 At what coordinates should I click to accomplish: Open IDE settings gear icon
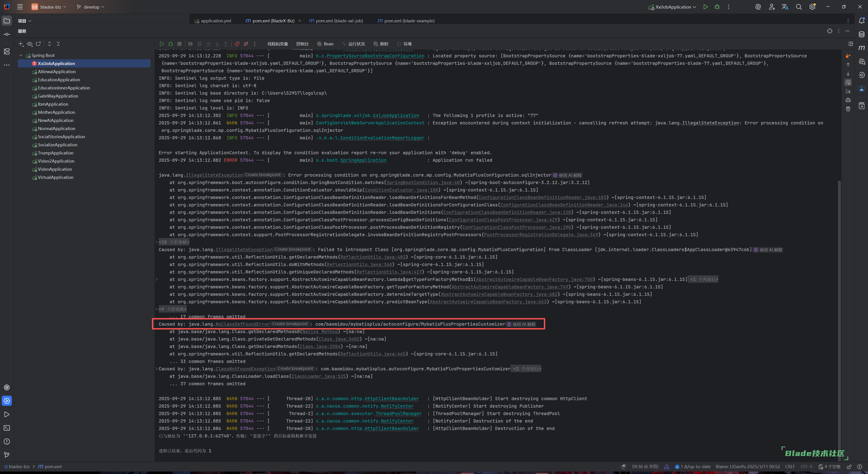[x=812, y=7]
